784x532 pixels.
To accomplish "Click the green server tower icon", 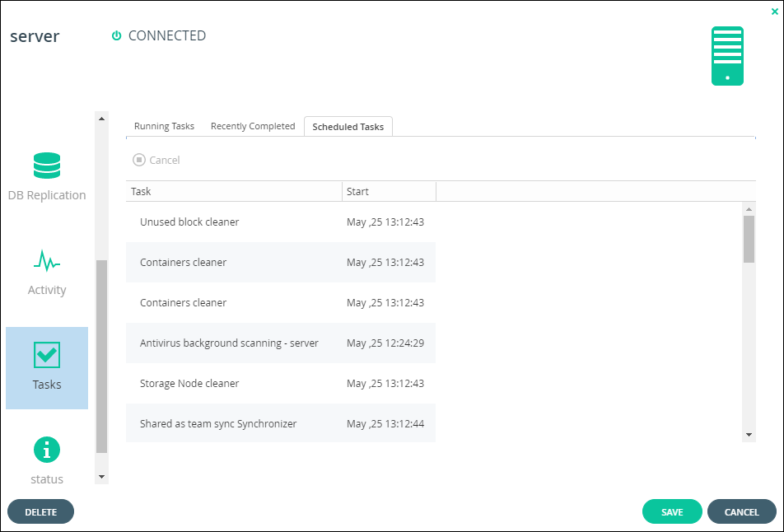I will [x=727, y=56].
